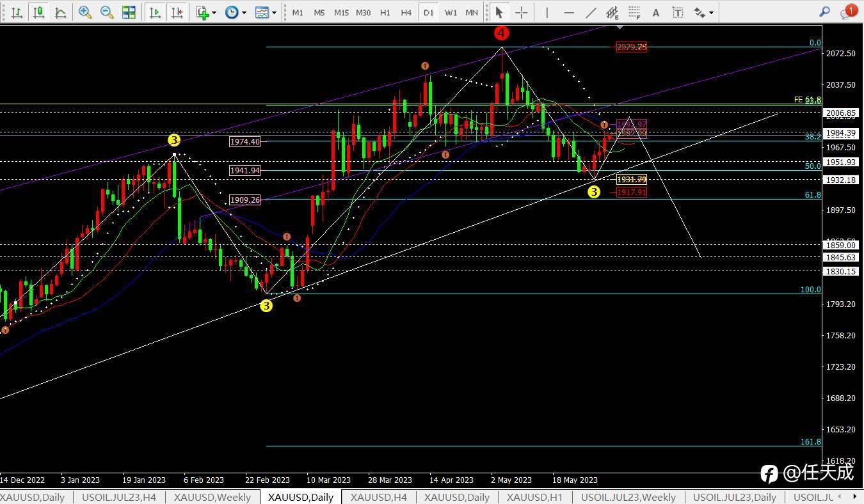864x504 pixels.
Task: Select the 1909.26 price label
Action: (x=244, y=200)
